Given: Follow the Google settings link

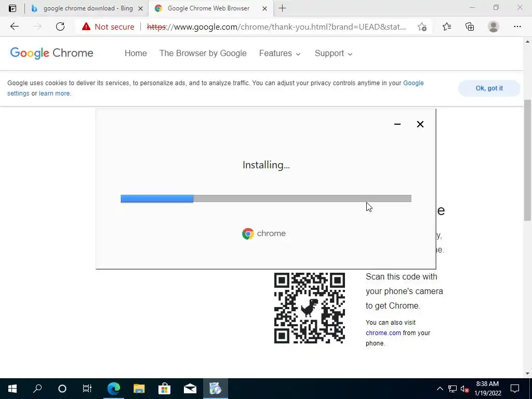Looking at the screenshot, I should pos(413,83).
